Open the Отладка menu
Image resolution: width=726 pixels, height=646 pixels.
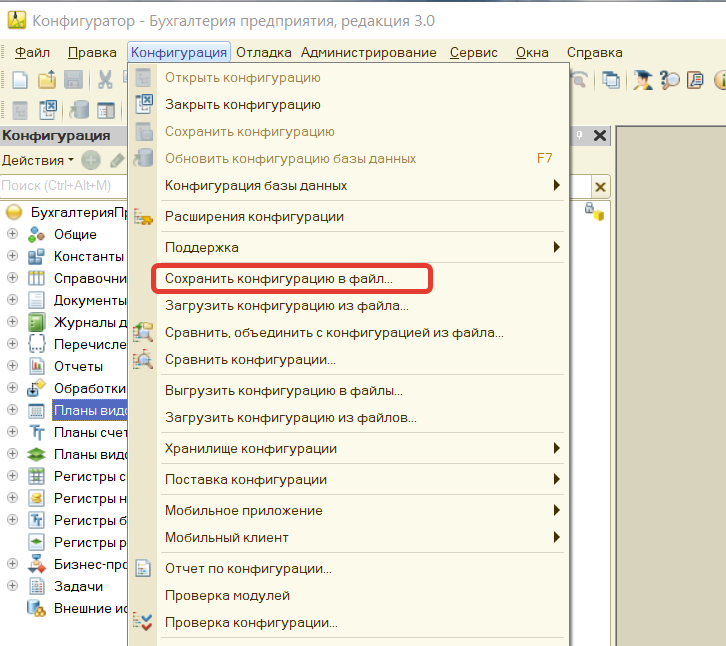tap(265, 53)
